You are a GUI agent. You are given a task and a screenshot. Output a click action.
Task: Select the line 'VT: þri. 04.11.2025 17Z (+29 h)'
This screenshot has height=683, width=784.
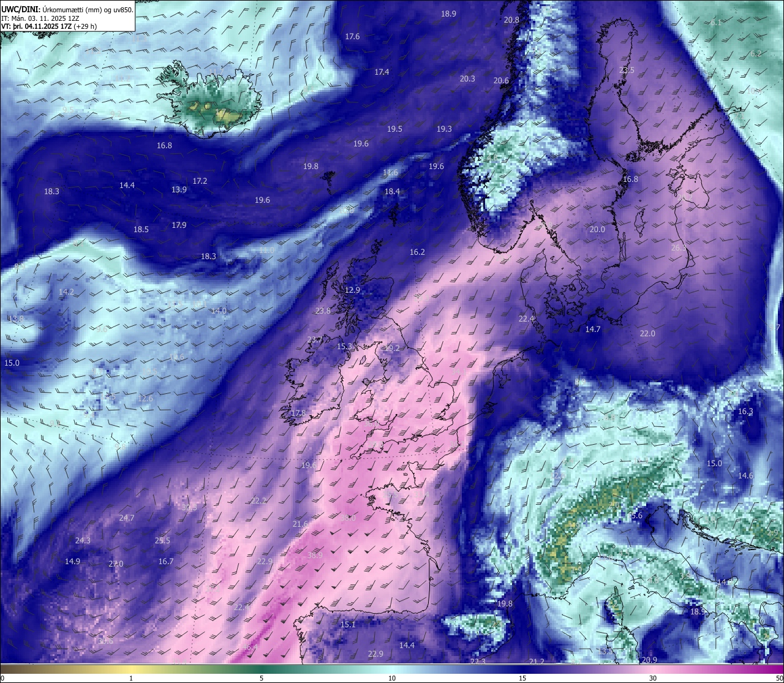(49, 26)
